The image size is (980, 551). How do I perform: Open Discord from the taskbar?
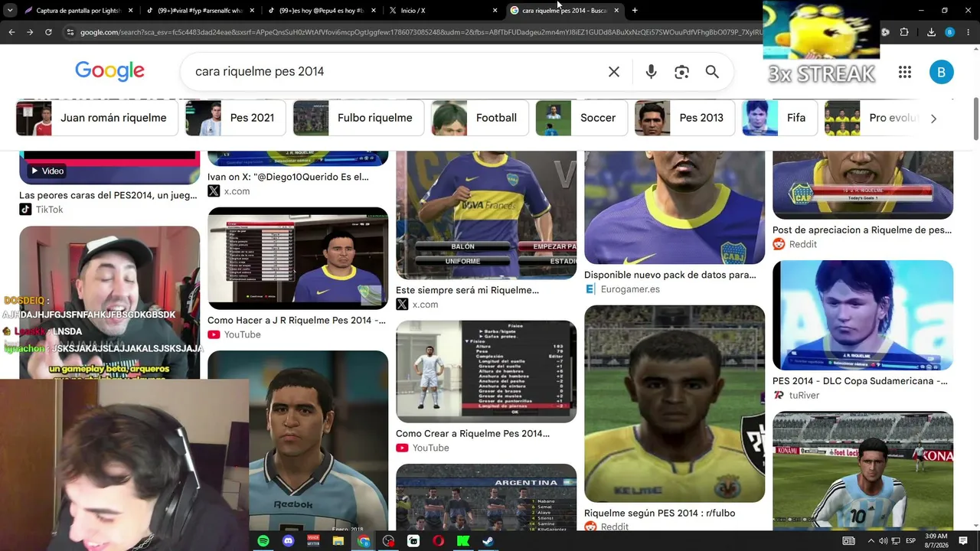point(289,541)
